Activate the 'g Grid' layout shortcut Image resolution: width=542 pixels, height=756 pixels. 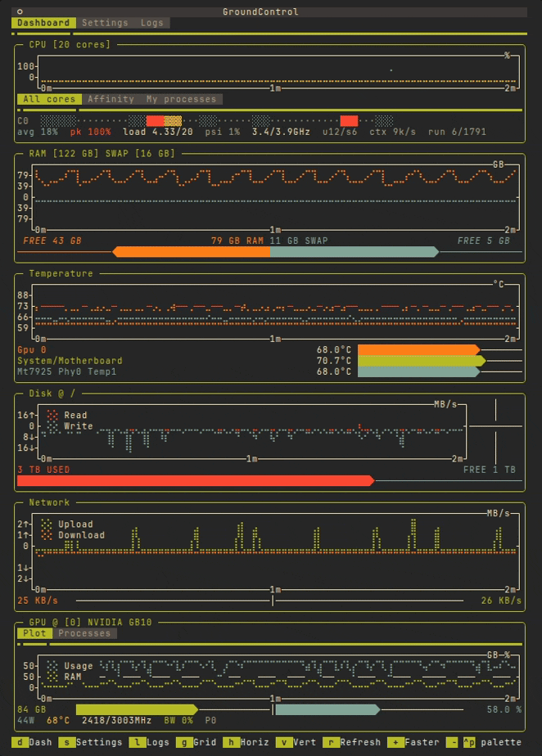(x=196, y=742)
